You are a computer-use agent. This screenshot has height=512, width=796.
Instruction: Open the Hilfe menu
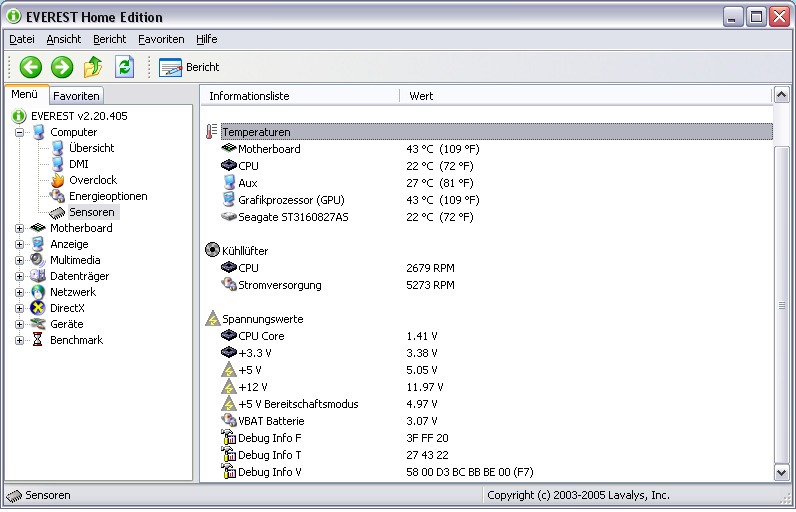pyautogui.click(x=207, y=39)
